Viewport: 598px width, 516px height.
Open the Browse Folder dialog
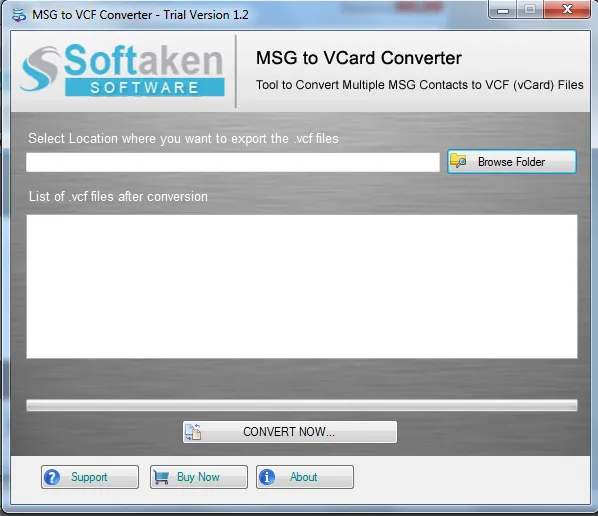click(x=511, y=161)
